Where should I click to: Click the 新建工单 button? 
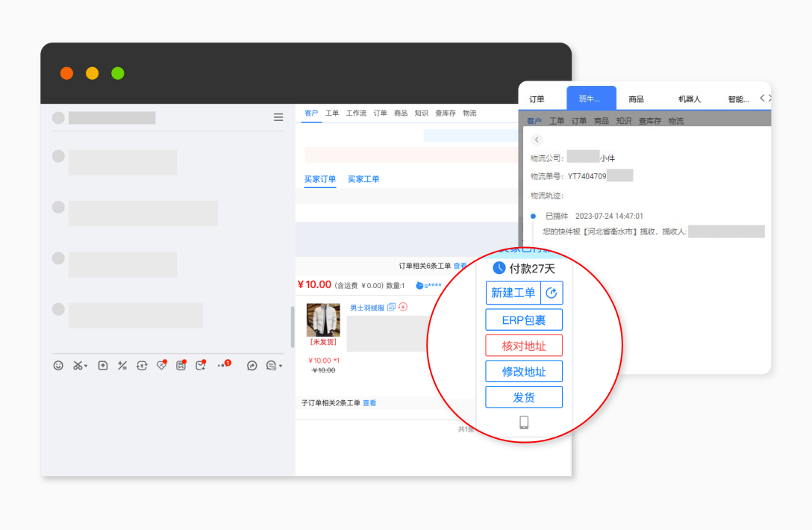coord(513,293)
